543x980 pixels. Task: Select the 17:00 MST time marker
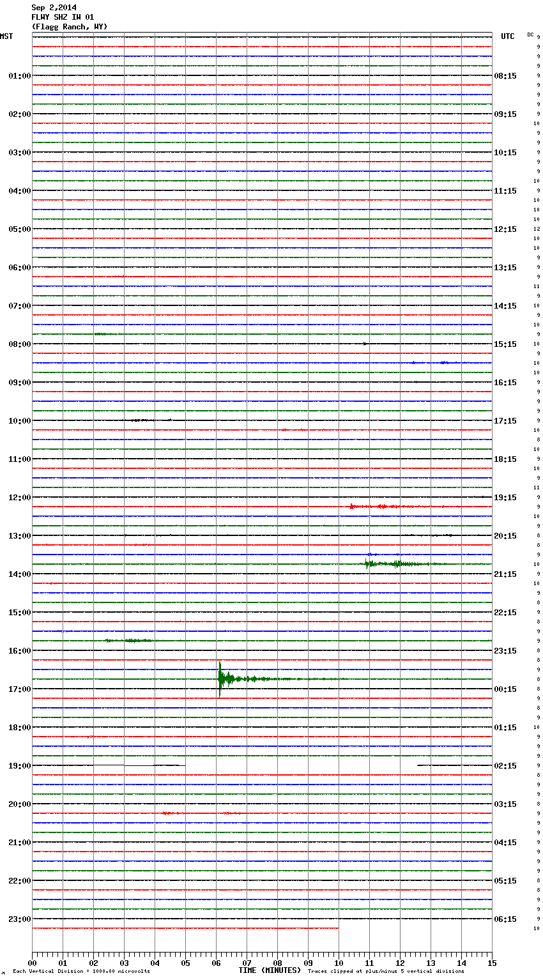(19, 689)
